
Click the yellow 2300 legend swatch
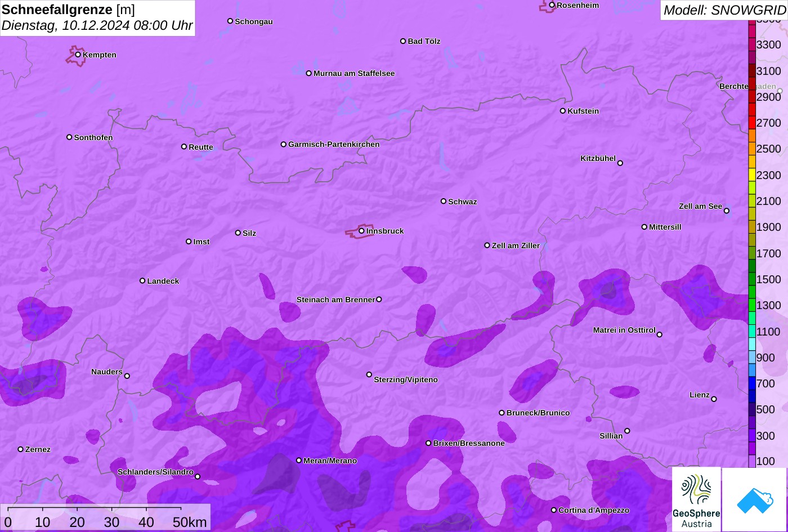pos(751,175)
